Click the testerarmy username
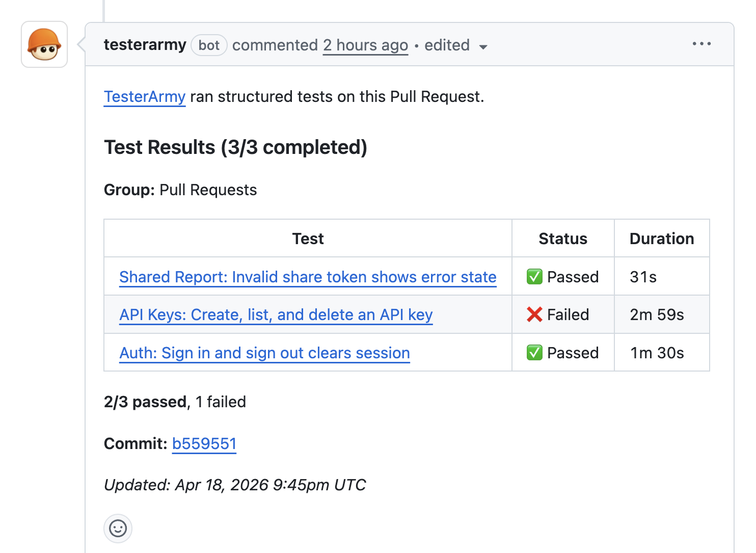This screenshot has width=756, height=553. click(x=145, y=45)
